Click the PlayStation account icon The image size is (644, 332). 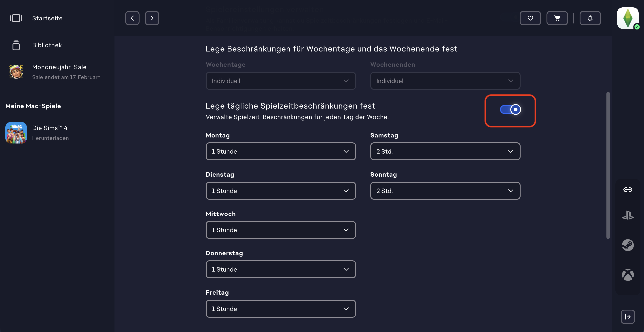click(627, 215)
